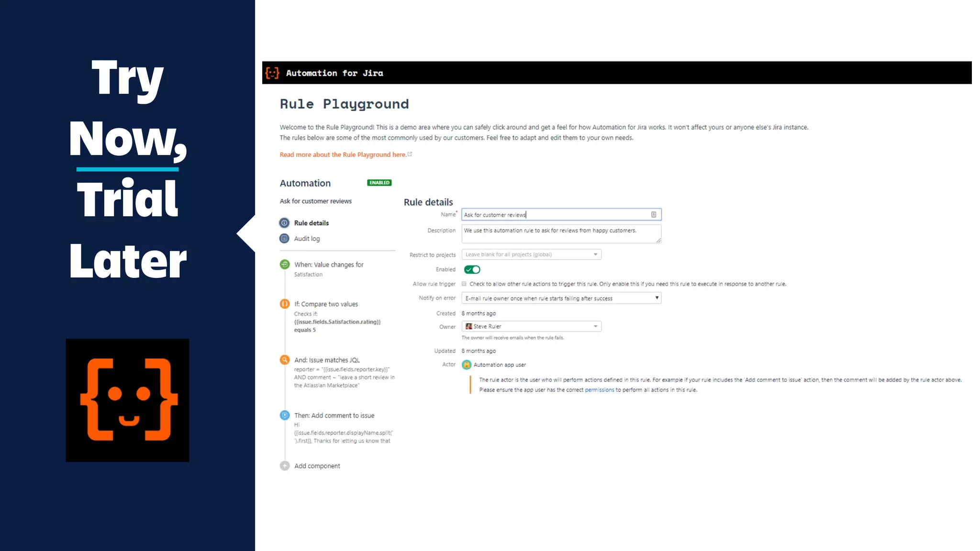Click the Automation for Jira logo icon

pos(272,73)
